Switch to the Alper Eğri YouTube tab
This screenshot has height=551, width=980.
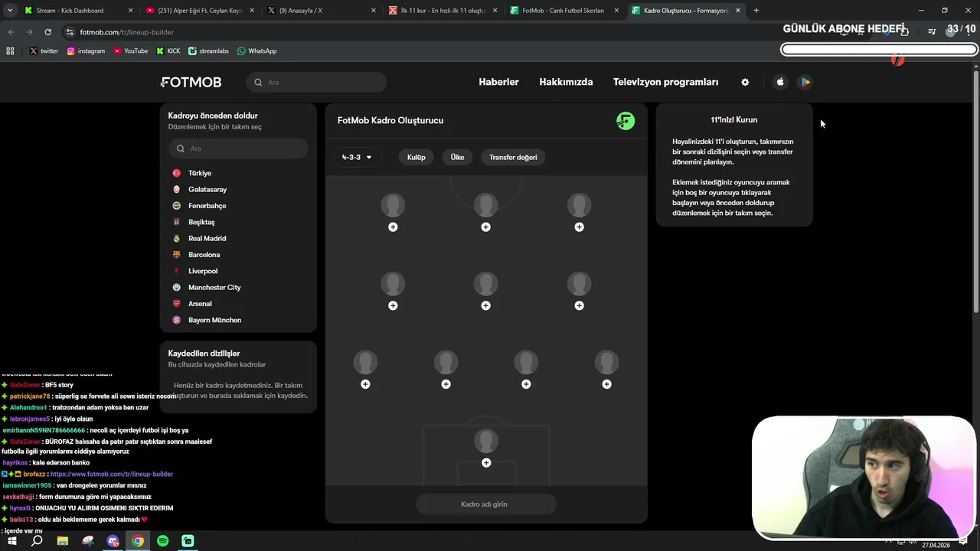199,11
